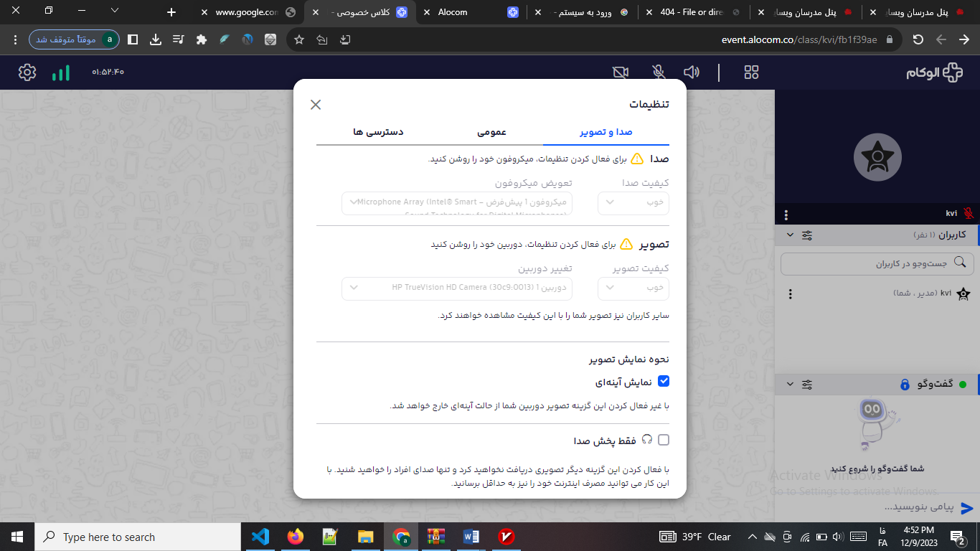Switch to the ورود به سیستم browser tab
The height and width of the screenshot is (551, 980).
(x=583, y=12)
